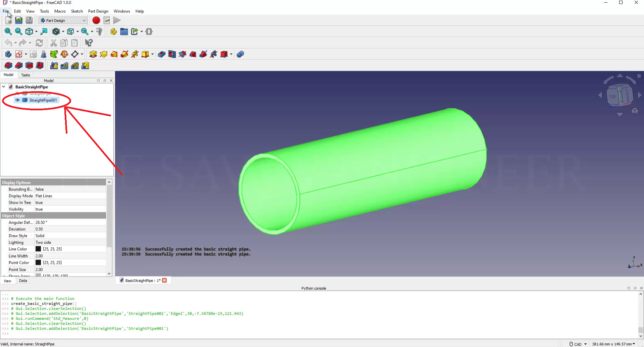644x347 pixels.
Task: Open the Sketch menu
Action: click(x=76, y=11)
